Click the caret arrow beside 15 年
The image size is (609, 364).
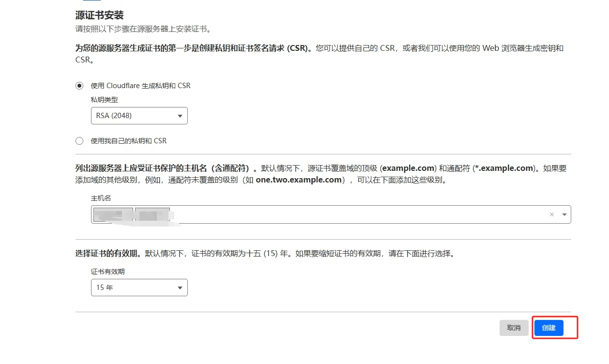point(180,288)
